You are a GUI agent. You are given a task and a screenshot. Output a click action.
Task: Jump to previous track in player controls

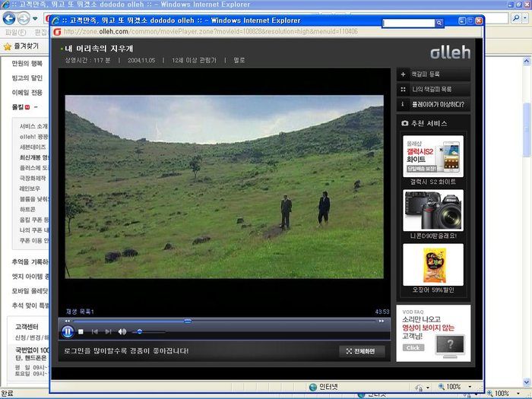point(95,331)
